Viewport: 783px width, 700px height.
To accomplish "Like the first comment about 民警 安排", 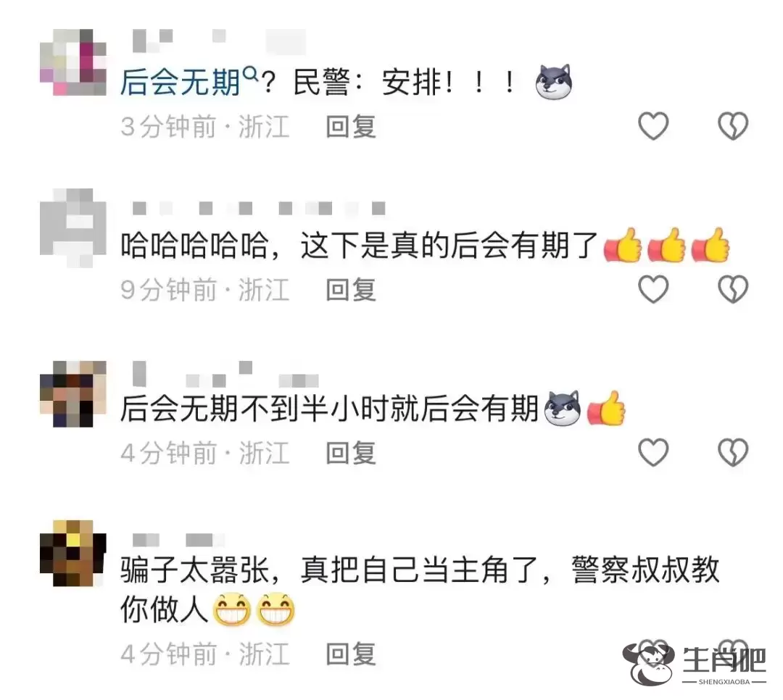I will 653,126.
